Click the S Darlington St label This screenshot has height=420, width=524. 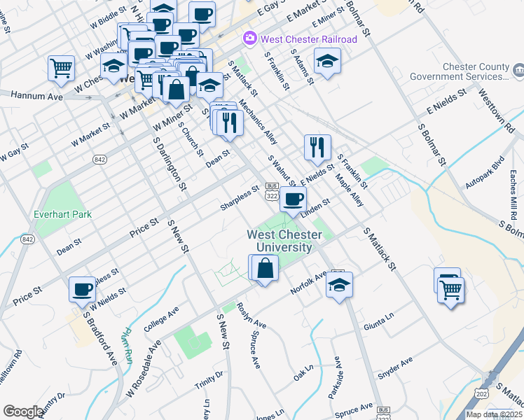pyautogui.click(x=170, y=164)
